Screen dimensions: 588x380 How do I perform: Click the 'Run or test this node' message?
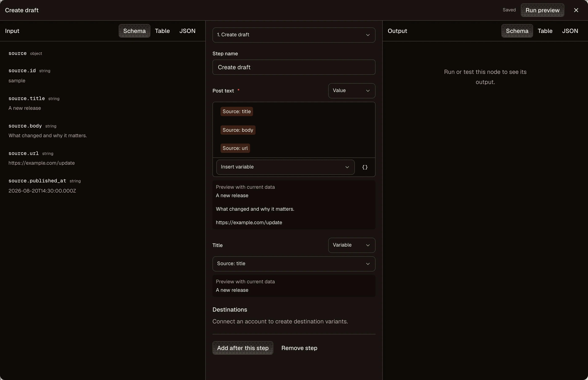point(485,77)
